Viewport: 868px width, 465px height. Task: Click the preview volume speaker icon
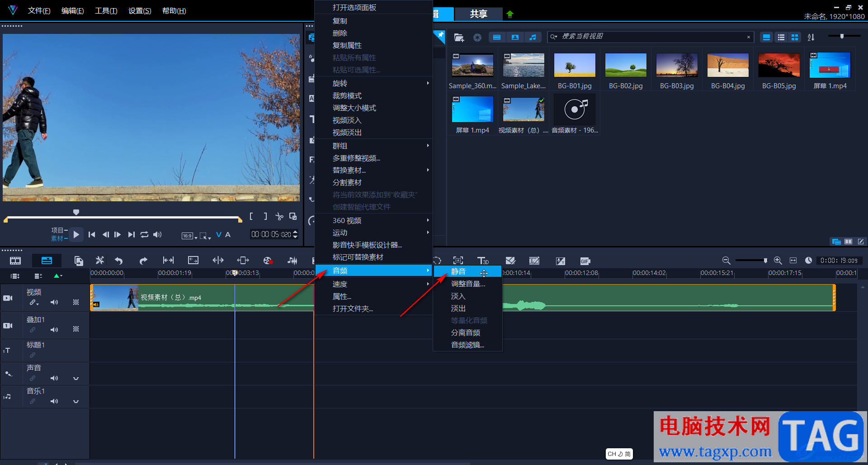click(157, 234)
